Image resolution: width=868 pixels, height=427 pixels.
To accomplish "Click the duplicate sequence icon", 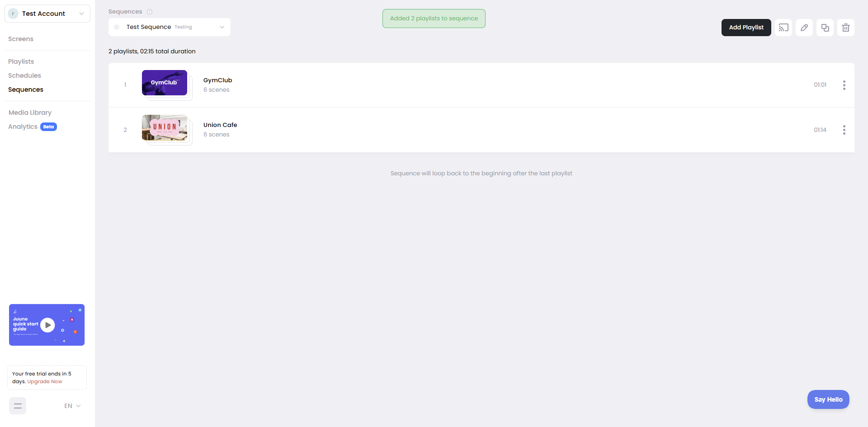I will point(825,28).
